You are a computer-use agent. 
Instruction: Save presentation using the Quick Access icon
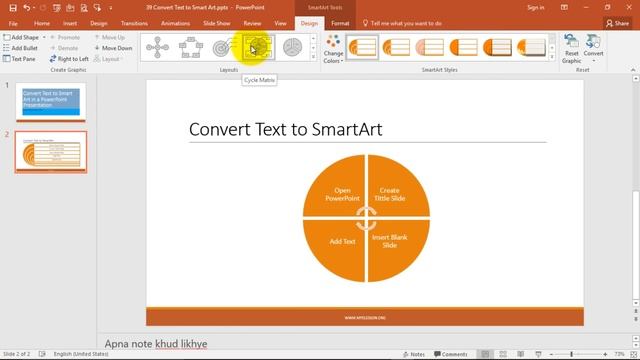(13, 8)
